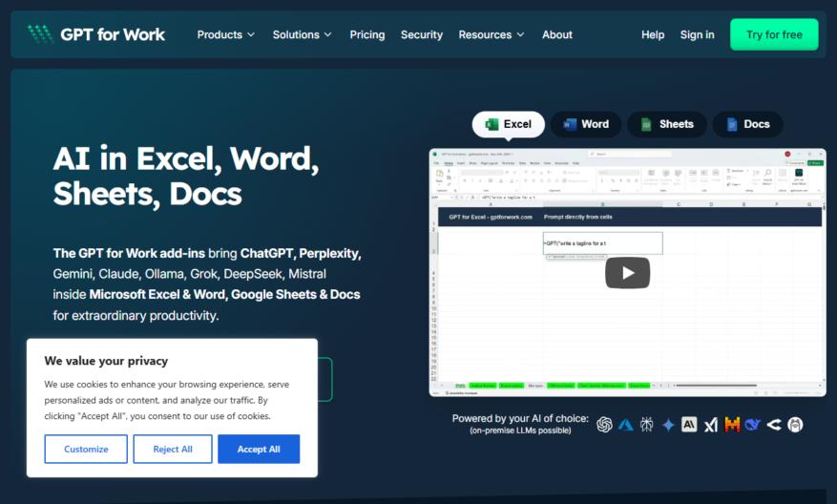Click "Powered by your AI of choice:" text
This screenshot has height=504, width=837.
pos(520,419)
